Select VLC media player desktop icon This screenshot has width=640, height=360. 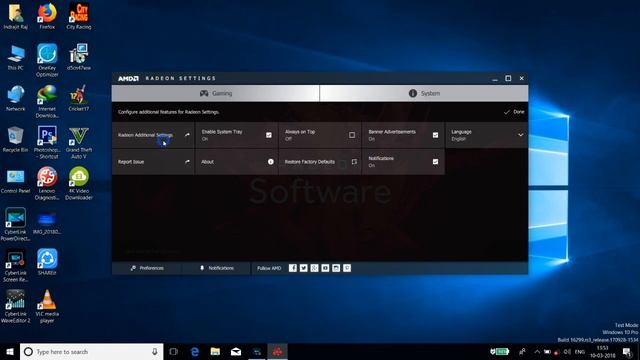47,306
